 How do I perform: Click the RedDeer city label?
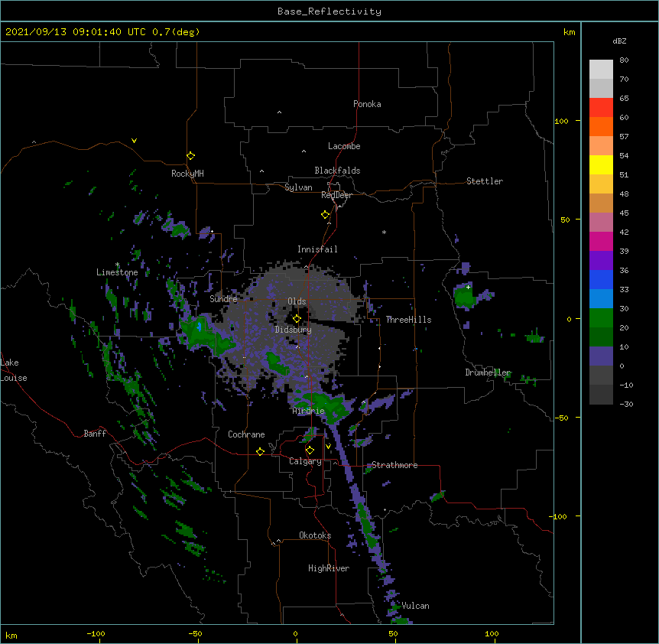[x=336, y=195]
